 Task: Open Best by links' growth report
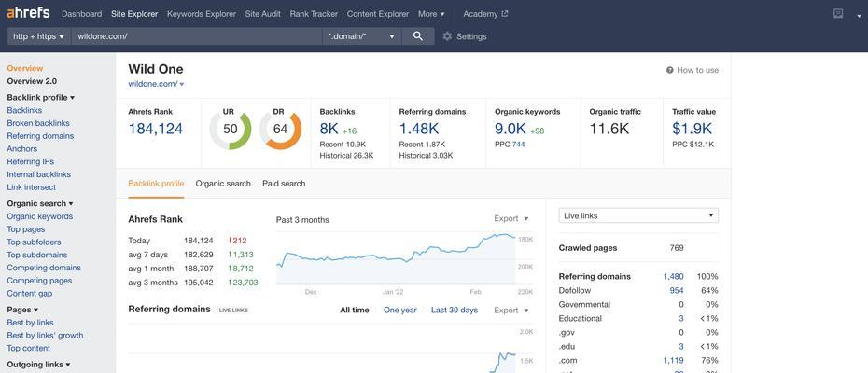point(46,336)
